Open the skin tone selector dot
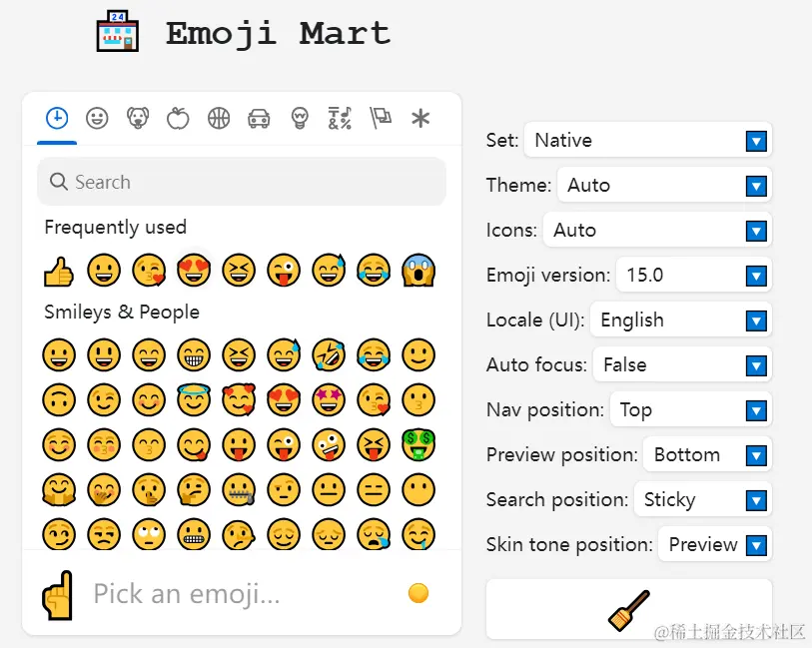The height and width of the screenshot is (648, 812). [x=418, y=593]
